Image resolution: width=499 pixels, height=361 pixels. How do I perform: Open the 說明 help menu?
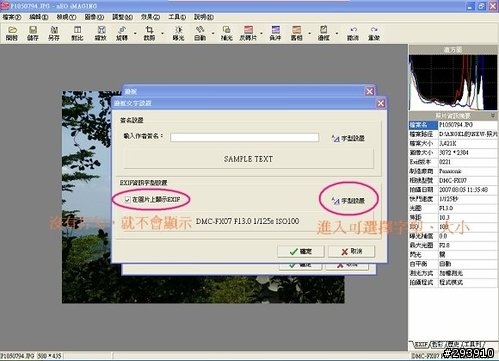204,17
